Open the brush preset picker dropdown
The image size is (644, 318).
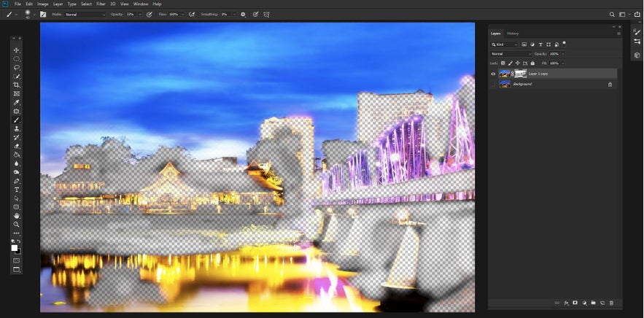tap(34, 15)
